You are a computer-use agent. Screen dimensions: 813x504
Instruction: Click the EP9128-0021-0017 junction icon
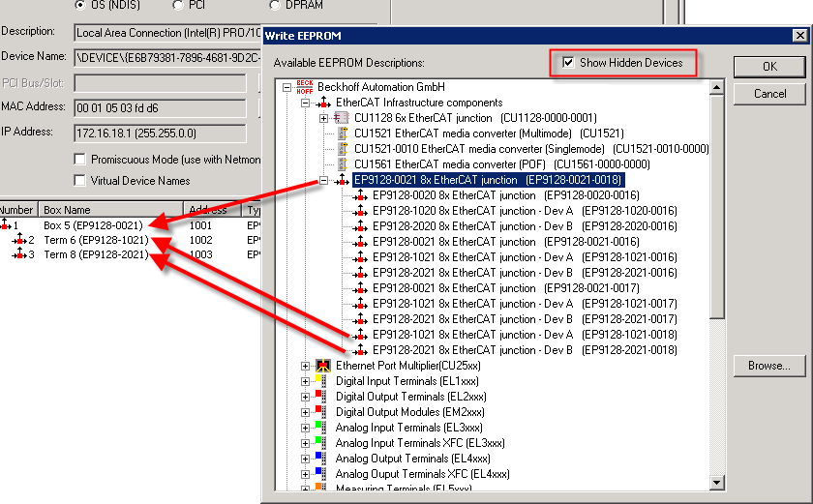360,289
